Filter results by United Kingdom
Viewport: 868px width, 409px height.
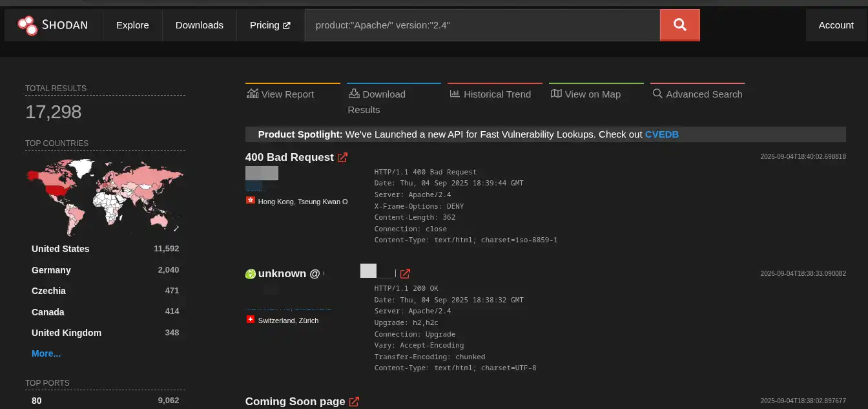pos(67,333)
